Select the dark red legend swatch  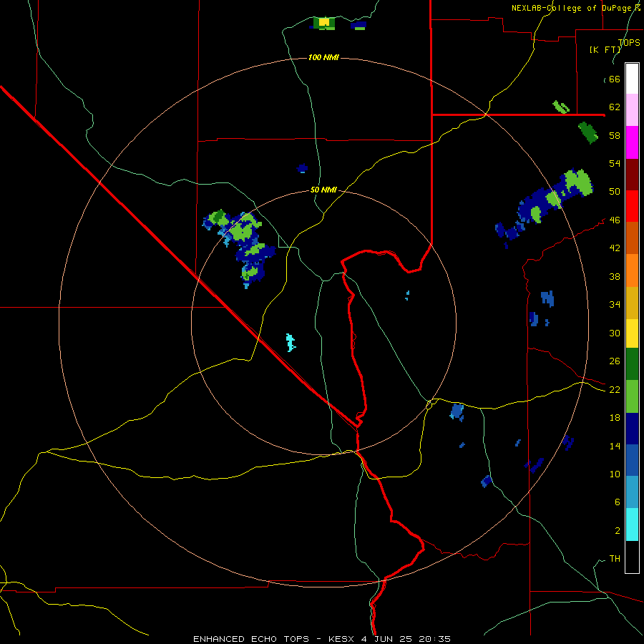[x=632, y=175]
